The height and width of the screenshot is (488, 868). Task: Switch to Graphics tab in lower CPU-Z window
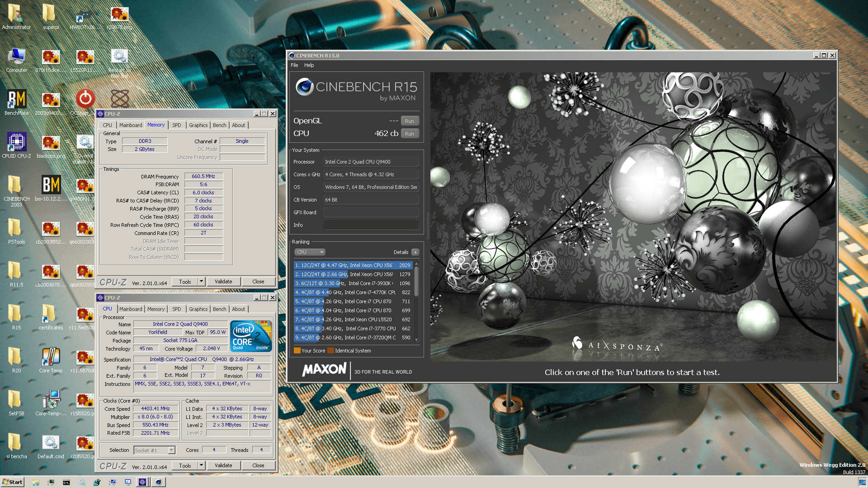198,309
